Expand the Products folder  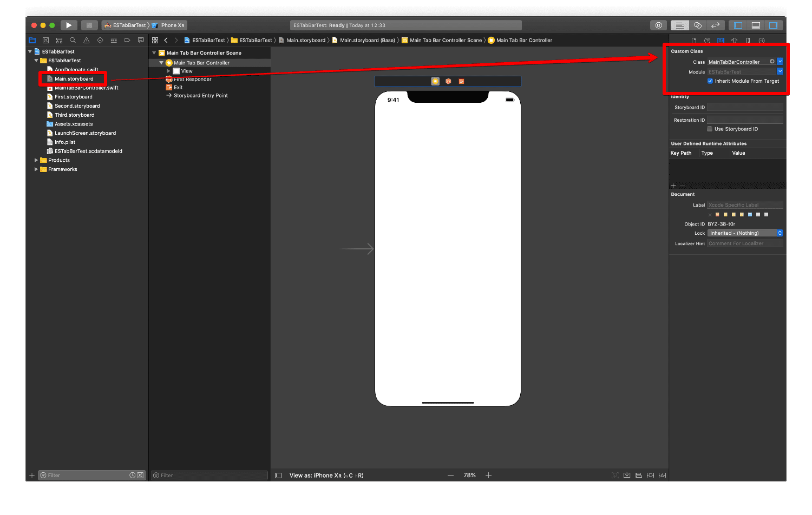[x=36, y=161]
